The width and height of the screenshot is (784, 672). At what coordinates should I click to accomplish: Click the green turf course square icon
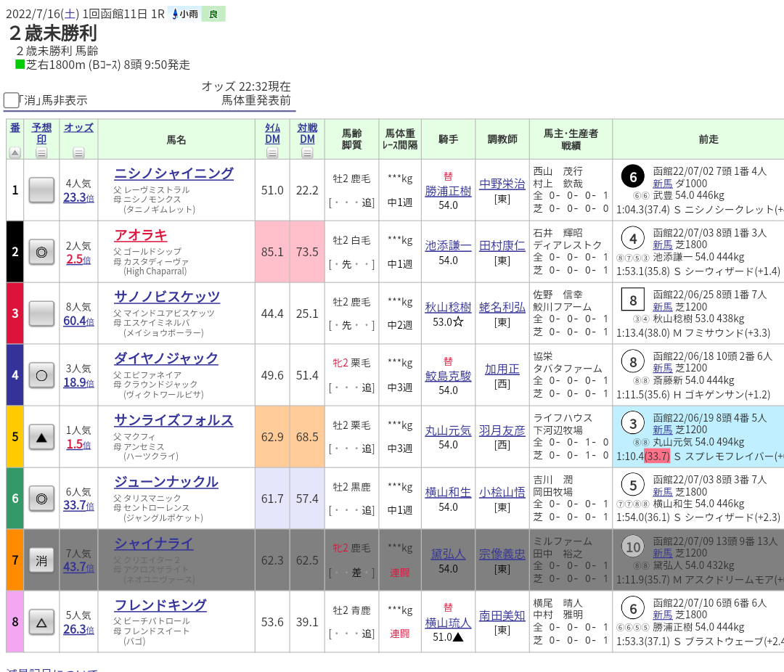click(20, 65)
